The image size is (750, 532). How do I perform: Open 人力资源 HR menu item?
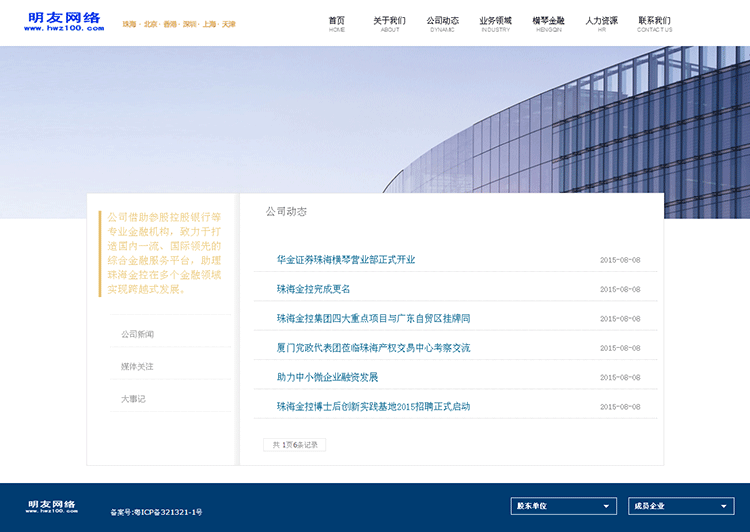pos(602,23)
